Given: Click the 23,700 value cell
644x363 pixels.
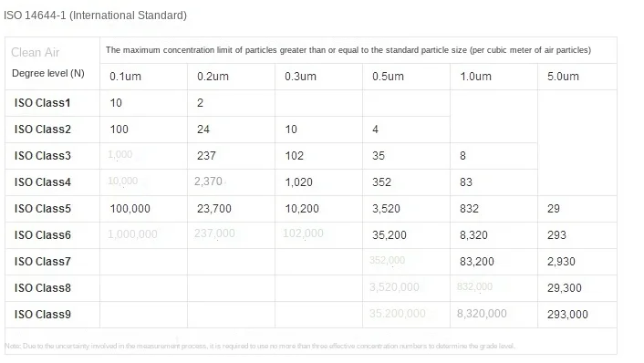Looking at the screenshot, I should point(214,209).
